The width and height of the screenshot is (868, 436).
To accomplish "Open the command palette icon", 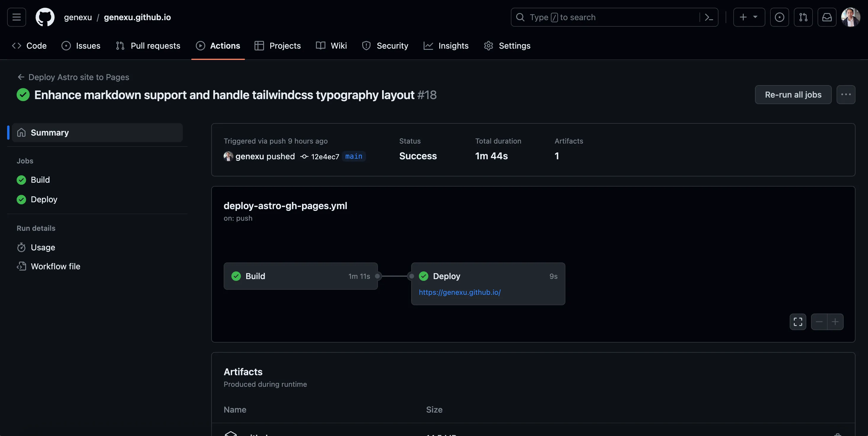I will coord(709,17).
